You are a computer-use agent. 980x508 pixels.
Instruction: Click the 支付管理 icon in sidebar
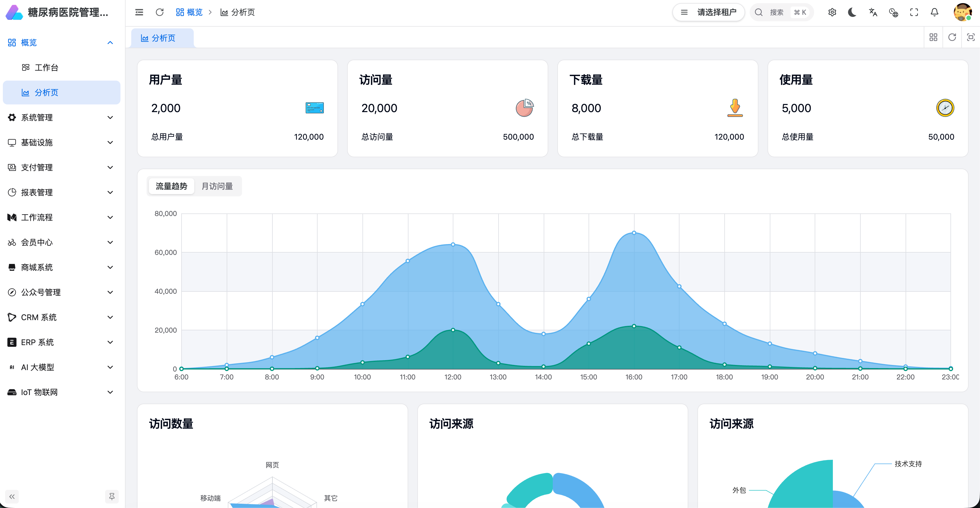point(12,167)
